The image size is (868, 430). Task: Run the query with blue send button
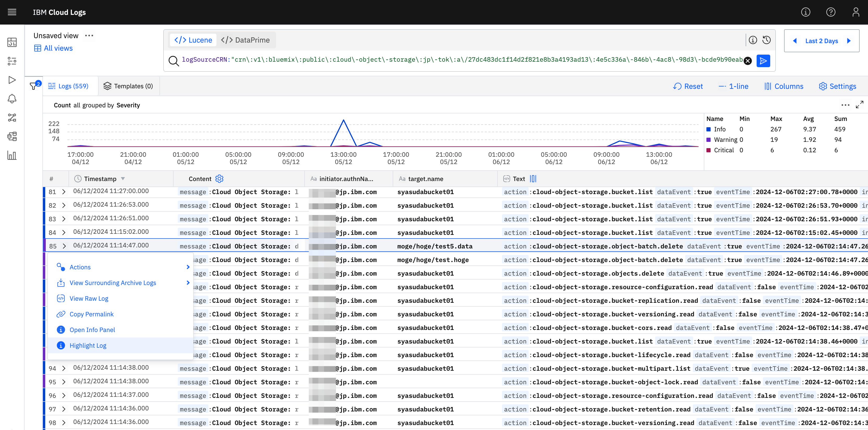(x=763, y=61)
